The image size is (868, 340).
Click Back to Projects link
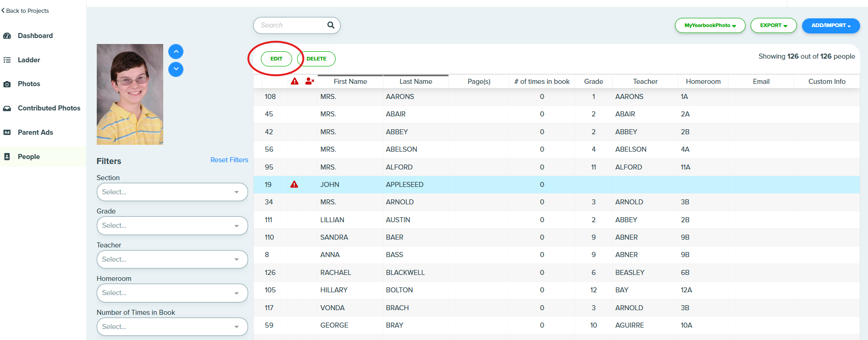coord(25,11)
